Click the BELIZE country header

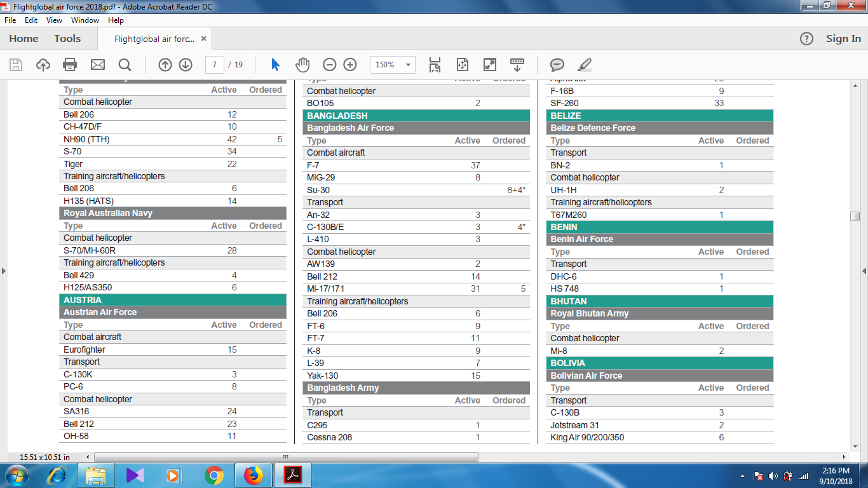pyautogui.click(x=660, y=116)
